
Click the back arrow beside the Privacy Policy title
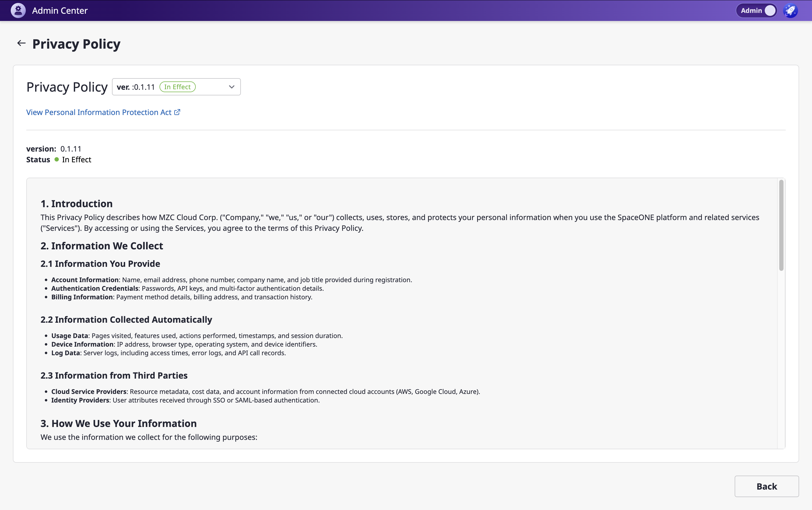(21, 43)
